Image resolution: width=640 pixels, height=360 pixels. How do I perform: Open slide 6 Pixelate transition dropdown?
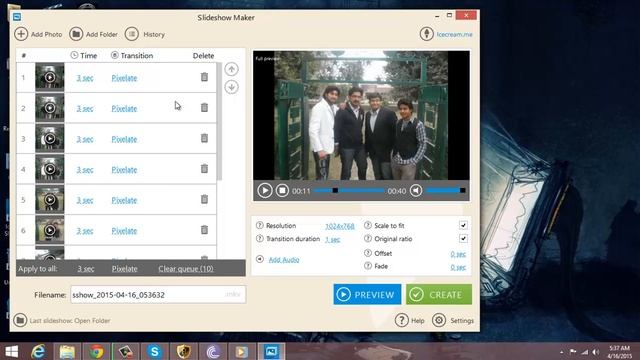tap(124, 231)
